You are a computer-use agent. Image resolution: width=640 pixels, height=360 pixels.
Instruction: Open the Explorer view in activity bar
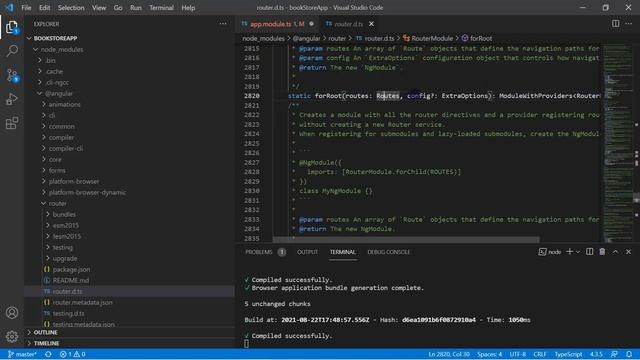tap(12, 27)
